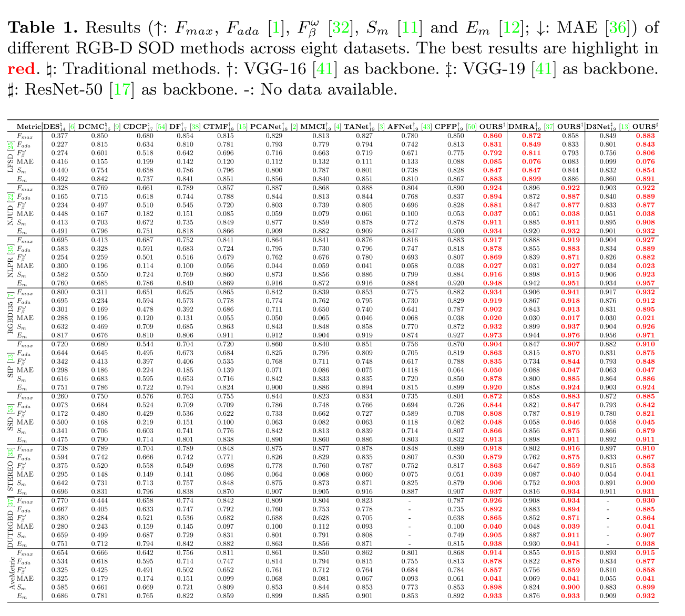This screenshot has width=685, height=616.
Task: Click DES value "0.377" in LFSD F_max row
Action: (x=59, y=136)
